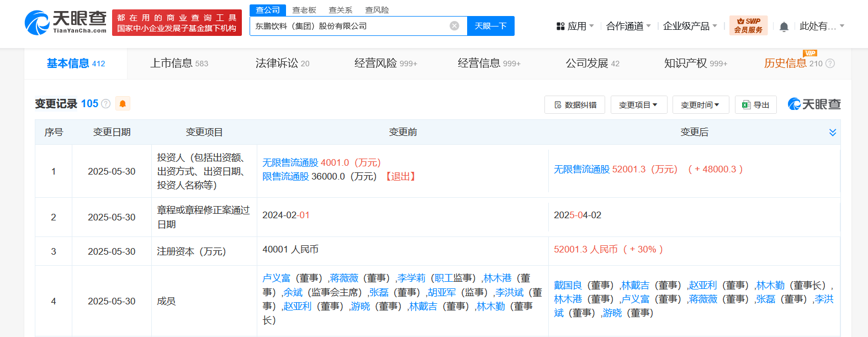Open 余斌 (监事会主席) member link

point(293,292)
